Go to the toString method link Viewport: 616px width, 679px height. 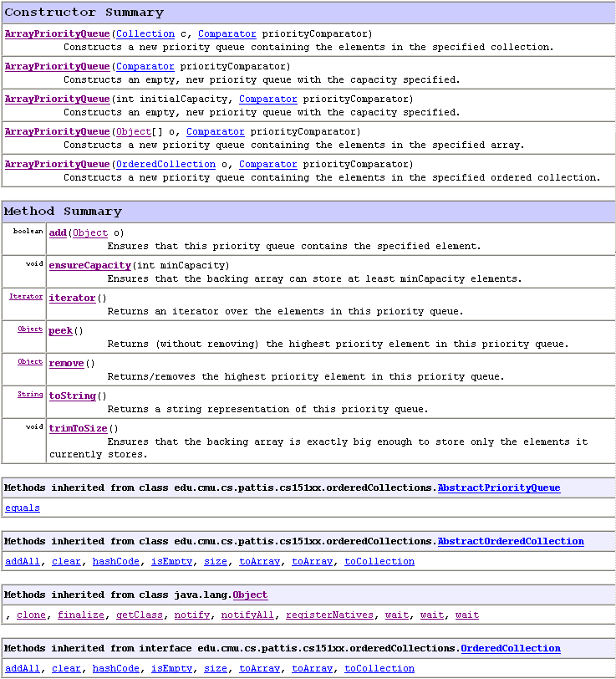click(72, 396)
